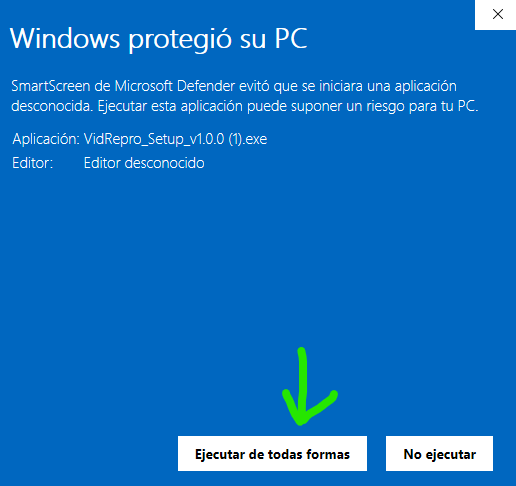This screenshot has width=516, height=486.
Task: Click the words una aplicación in the description
Action: (412, 86)
